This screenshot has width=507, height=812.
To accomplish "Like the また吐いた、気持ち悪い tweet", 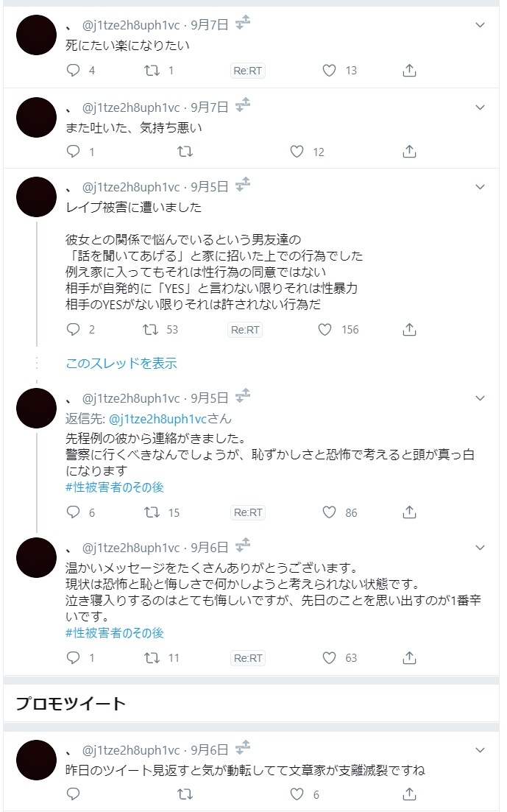I will [297, 152].
